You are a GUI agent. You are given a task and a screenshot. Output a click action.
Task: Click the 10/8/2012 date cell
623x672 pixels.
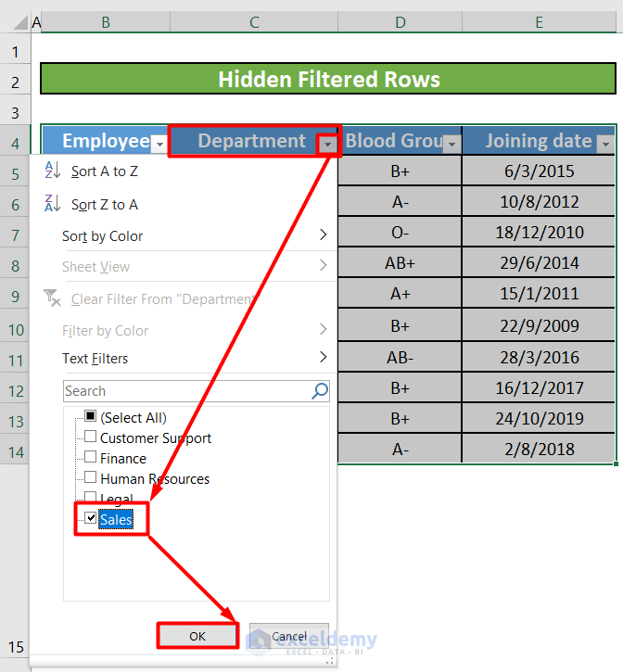click(x=539, y=201)
